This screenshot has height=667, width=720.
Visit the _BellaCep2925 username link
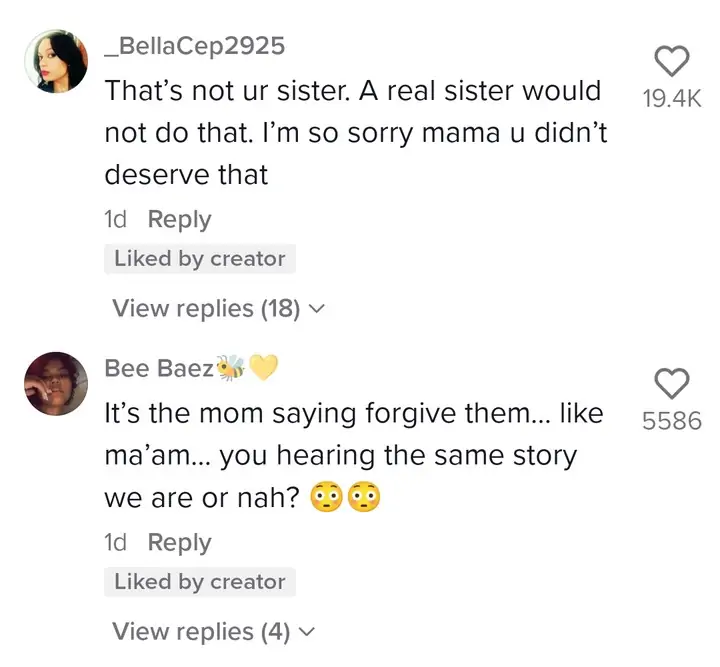pyautogui.click(x=194, y=46)
